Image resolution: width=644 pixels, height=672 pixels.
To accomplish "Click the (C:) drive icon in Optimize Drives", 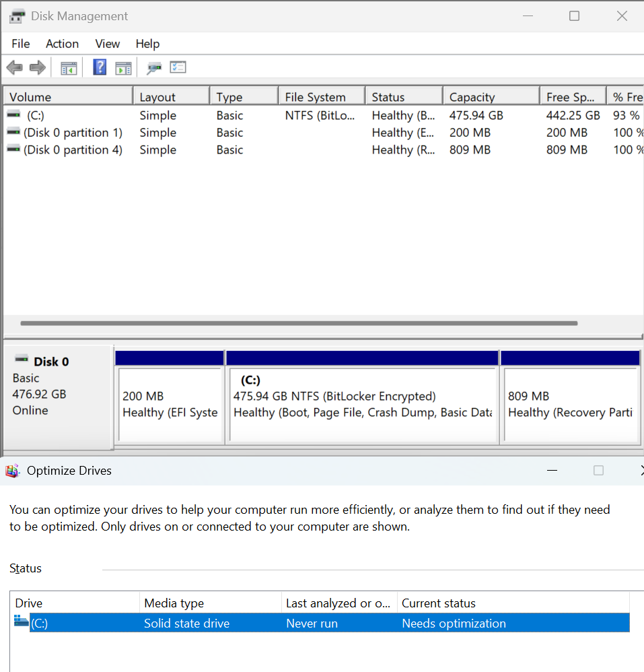I will 21,621.
